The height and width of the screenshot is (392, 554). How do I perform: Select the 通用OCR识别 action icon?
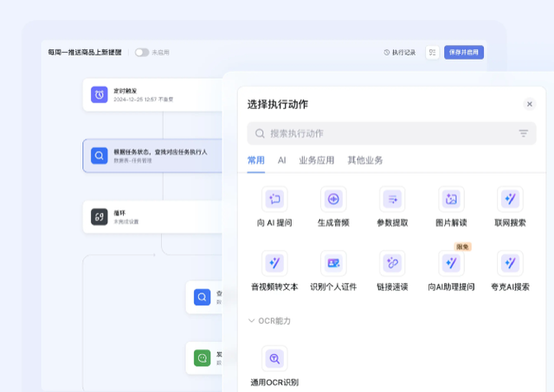[x=274, y=358]
